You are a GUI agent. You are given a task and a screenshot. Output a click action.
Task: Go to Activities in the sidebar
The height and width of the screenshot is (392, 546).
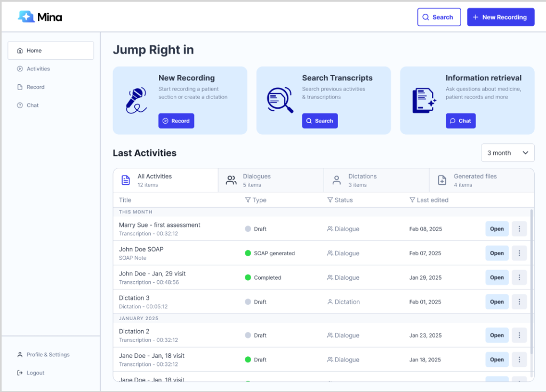[x=38, y=69]
